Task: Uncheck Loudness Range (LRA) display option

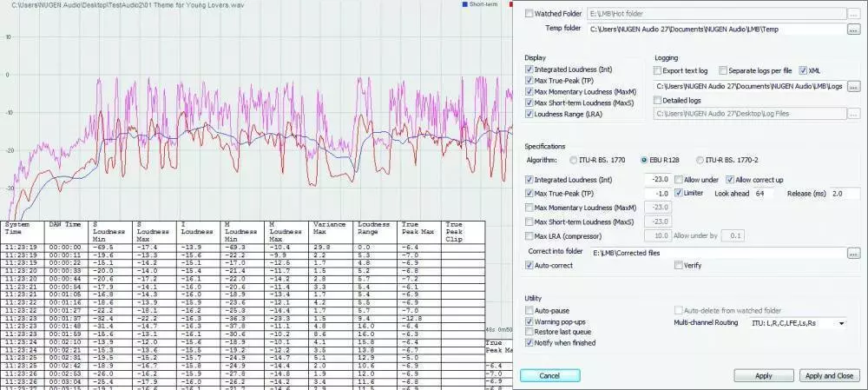Action: 529,114
